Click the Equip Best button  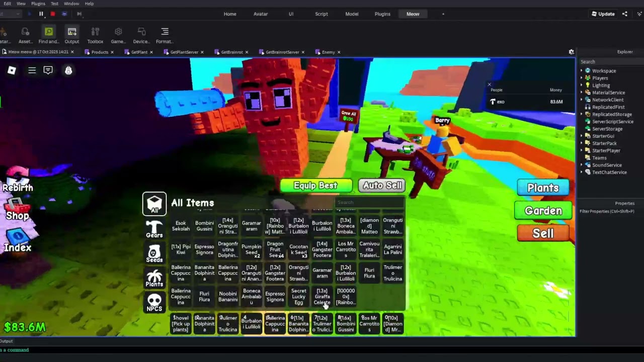click(315, 186)
